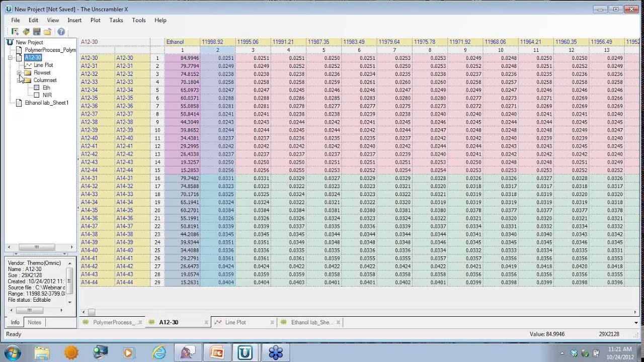Click the Eth purple color swatch
The width and height of the screenshot is (644, 362).
click(x=36, y=87)
